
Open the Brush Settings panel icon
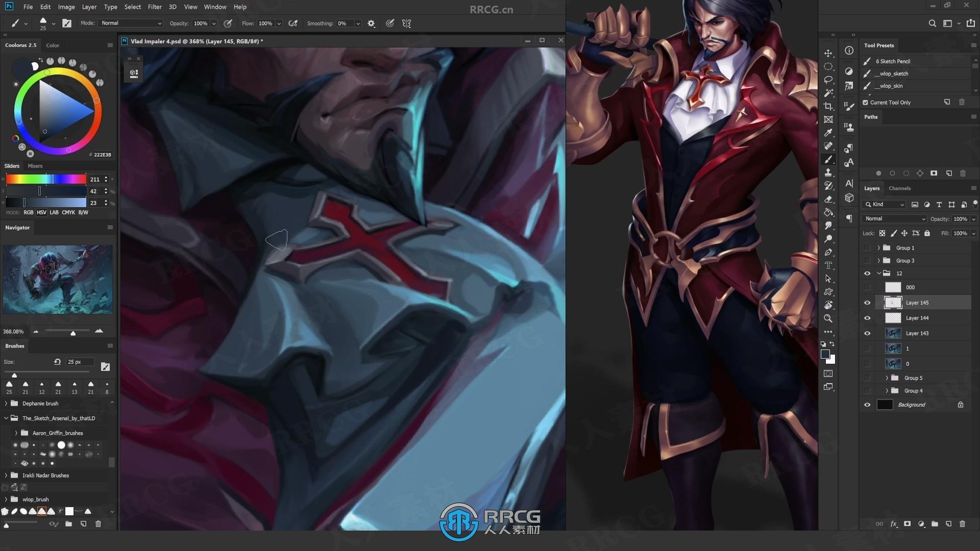[849, 107]
